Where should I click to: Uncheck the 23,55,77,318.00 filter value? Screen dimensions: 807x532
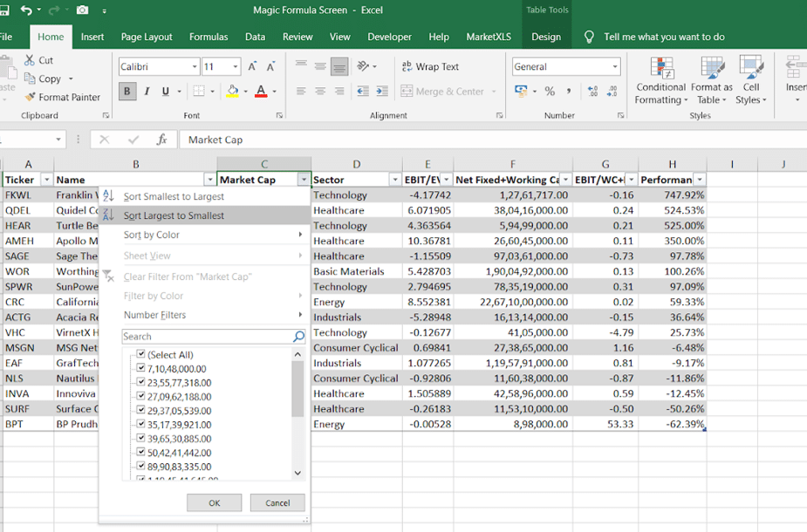[x=140, y=382]
